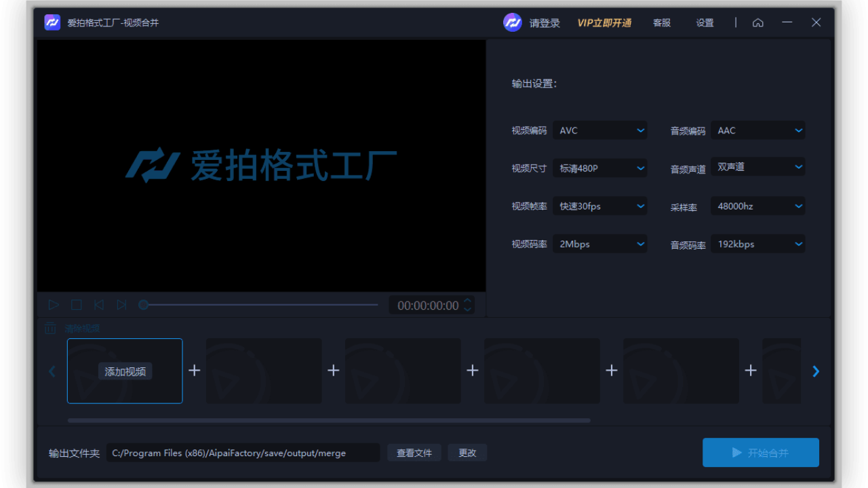Expand the clip carousel with the right chevron
This screenshot has width=868, height=488.
(816, 371)
